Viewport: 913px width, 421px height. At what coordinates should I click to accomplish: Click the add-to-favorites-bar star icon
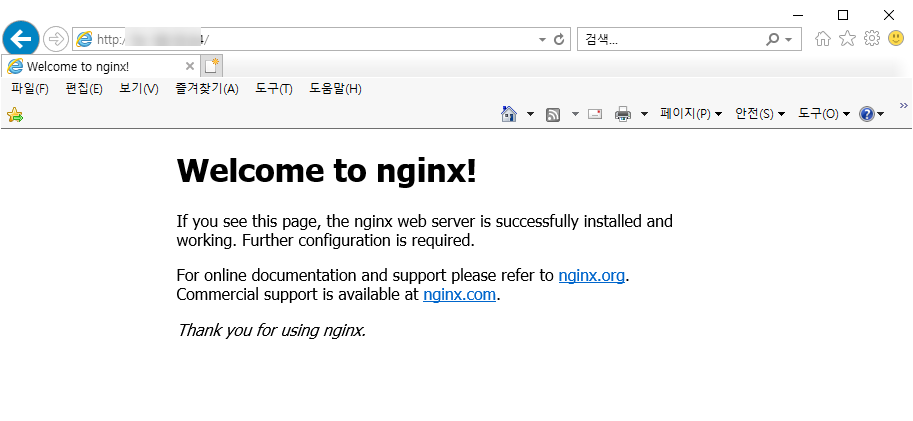pos(15,115)
